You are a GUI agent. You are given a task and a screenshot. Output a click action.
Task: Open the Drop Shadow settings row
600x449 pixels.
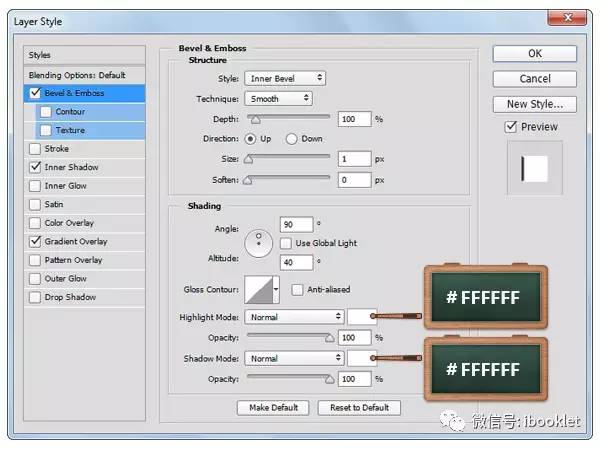tap(85, 297)
